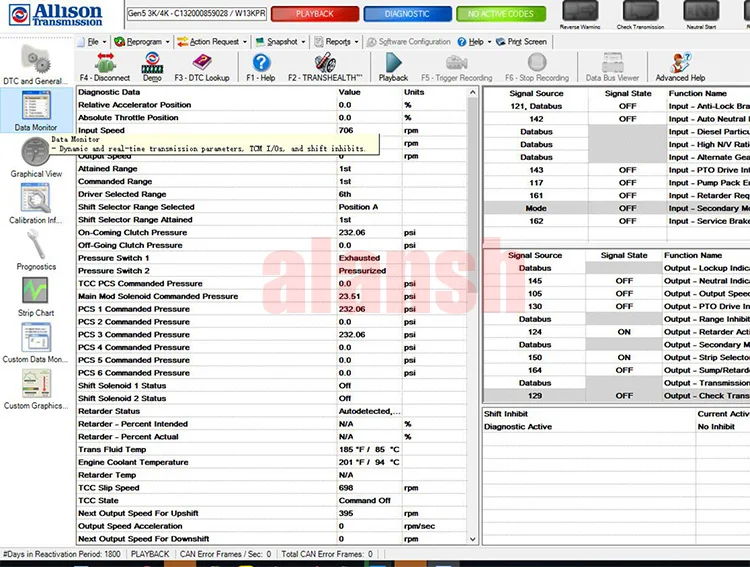Expand the File menu dropdown arrow
Image resolution: width=750 pixels, height=567 pixels.
coord(104,42)
